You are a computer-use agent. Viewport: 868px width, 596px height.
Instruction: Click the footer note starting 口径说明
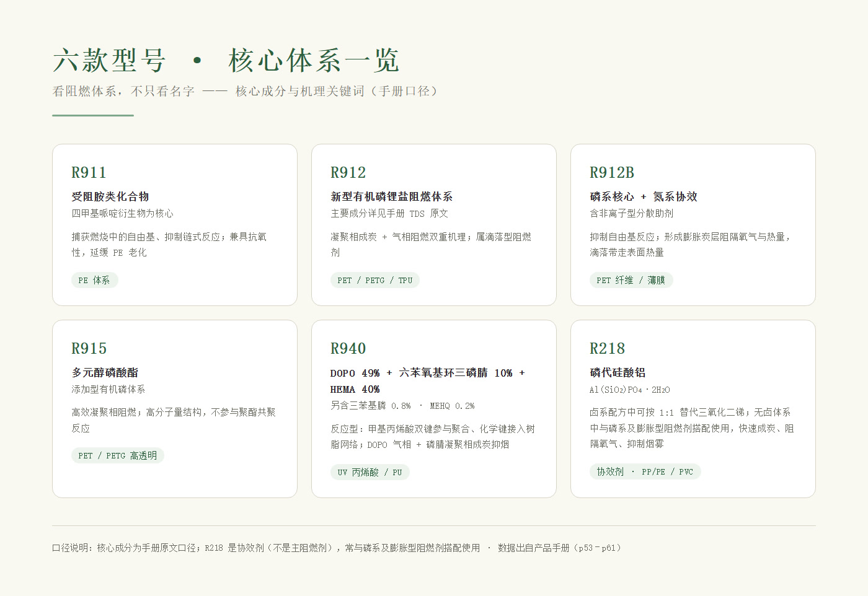tap(337, 548)
